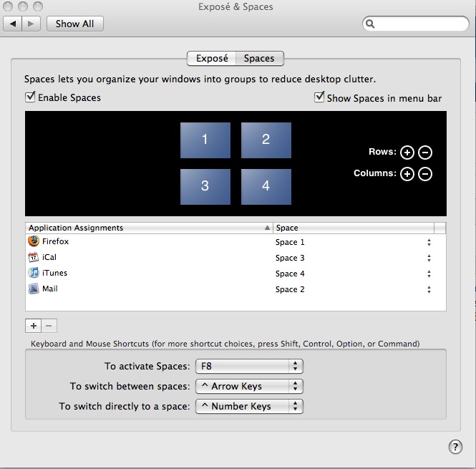
Task: Add a row with Rows plus icon
Action: (x=407, y=153)
